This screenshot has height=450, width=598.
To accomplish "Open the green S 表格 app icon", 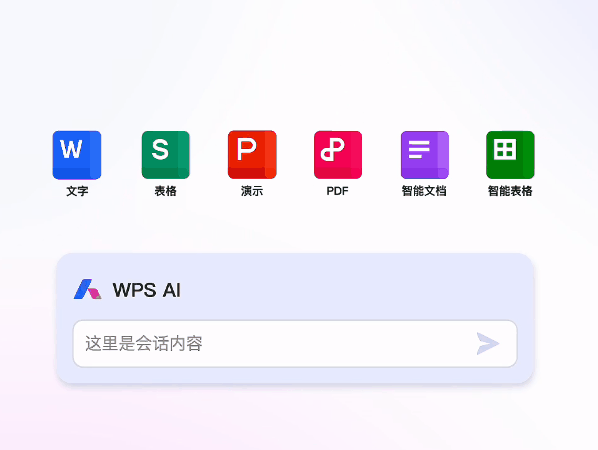I will coord(166,155).
